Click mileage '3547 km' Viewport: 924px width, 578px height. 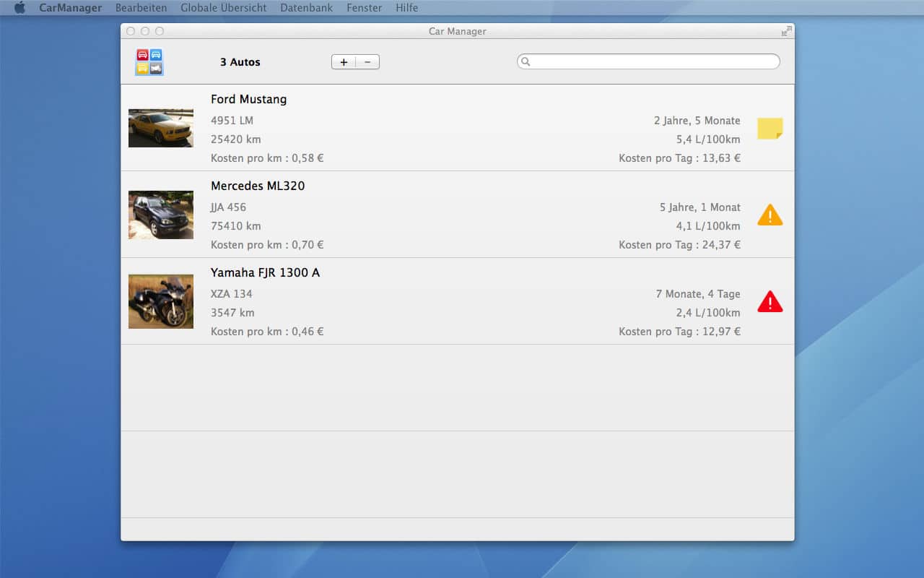[232, 313]
